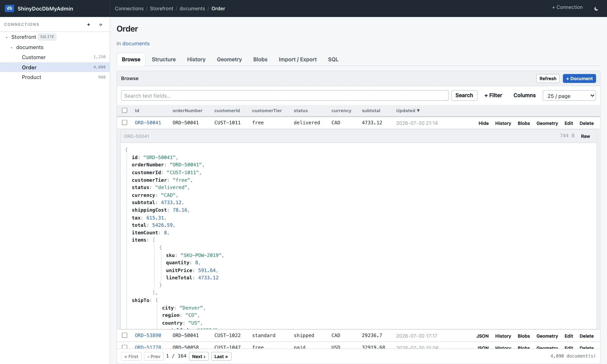Click the 29236.7 subtotal cell
Image resolution: width=607 pixels, height=364 pixels.
(372, 335)
